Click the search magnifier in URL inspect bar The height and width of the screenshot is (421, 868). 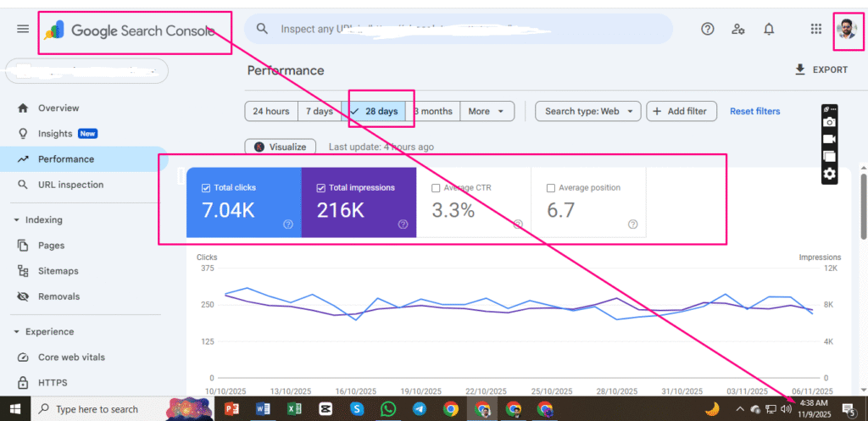point(263,29)
